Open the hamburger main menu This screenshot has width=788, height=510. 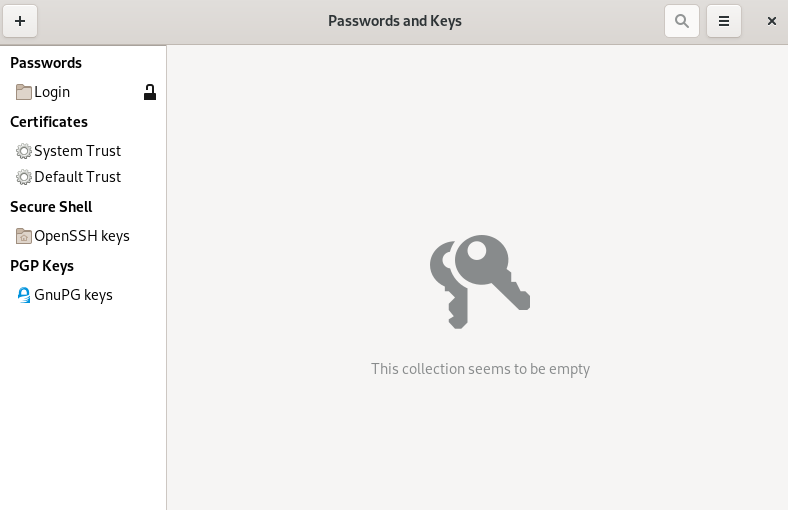pos(724,21)
